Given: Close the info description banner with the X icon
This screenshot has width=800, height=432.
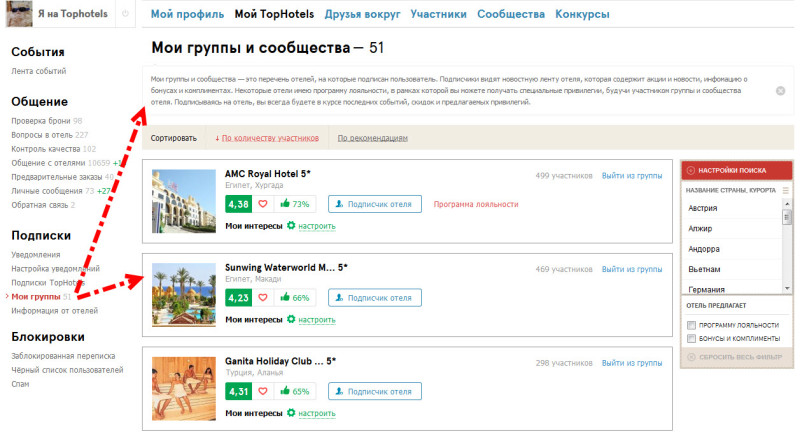Looking at the screenshot, I should [x=780, y=91].
